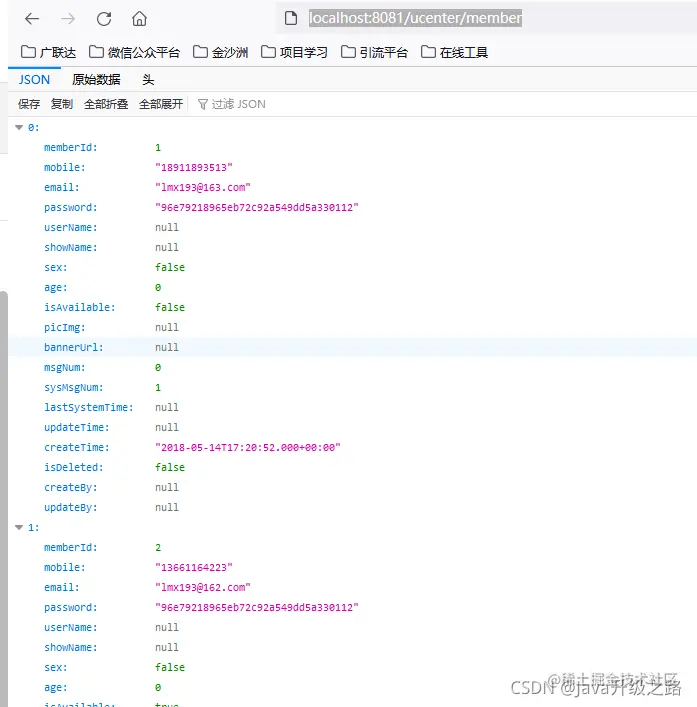Screen dimensions: 697x707
Task: Click 全部折叠 to collapse all
Action: (x=106, y=104)
